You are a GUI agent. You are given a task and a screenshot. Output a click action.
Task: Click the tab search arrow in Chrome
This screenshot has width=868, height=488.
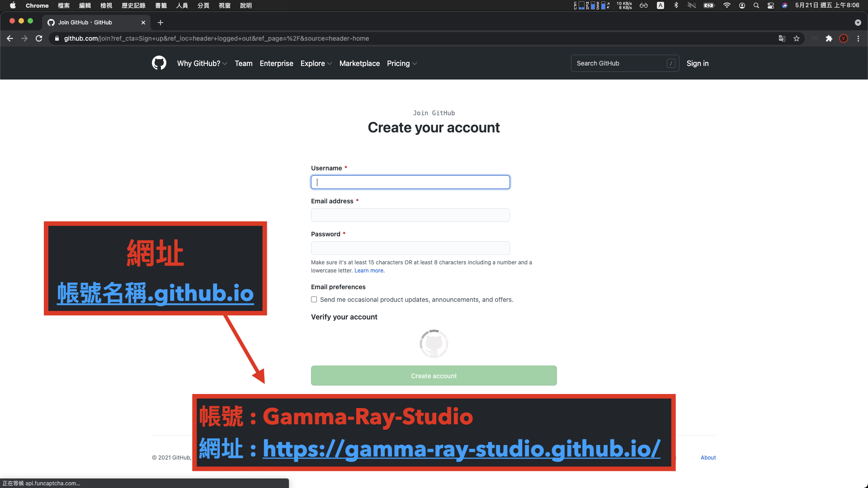tap(858, 23)
